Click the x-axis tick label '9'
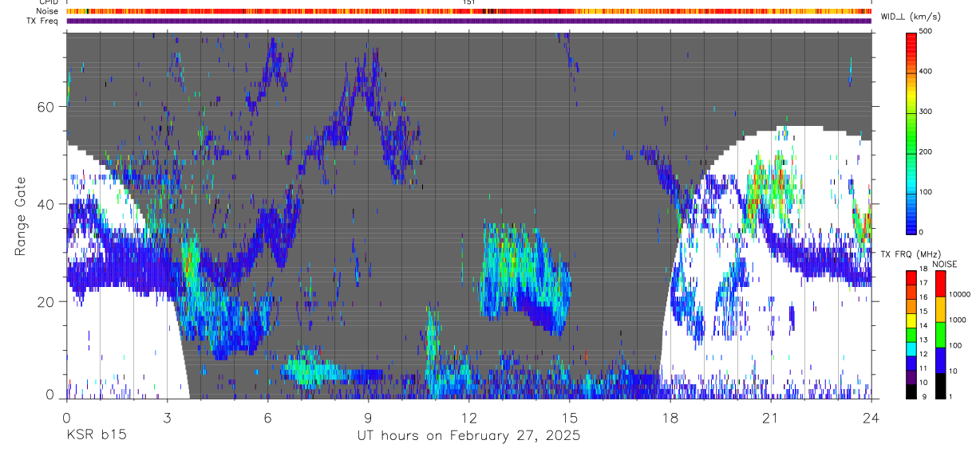This screenshot has height=452, width=980. click(368, 416)
